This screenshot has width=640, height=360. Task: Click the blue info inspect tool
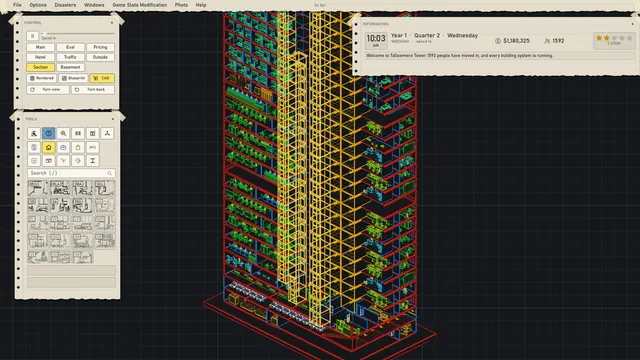[x=49, y=133]
